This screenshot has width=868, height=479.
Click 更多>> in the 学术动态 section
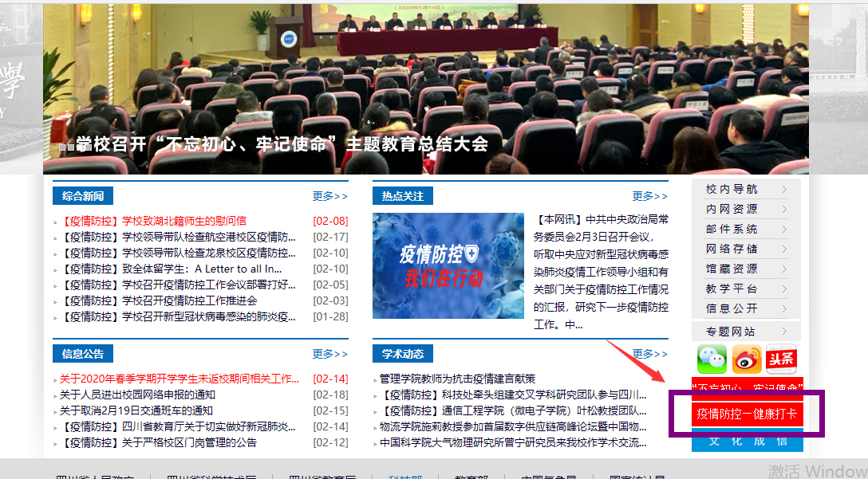(x=650, y=354)
